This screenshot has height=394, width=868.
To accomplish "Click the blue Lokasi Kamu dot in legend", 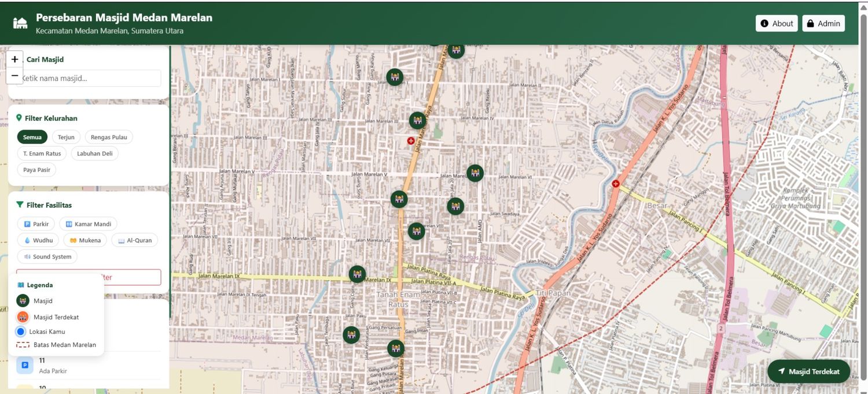I will [x=21, y=332].
